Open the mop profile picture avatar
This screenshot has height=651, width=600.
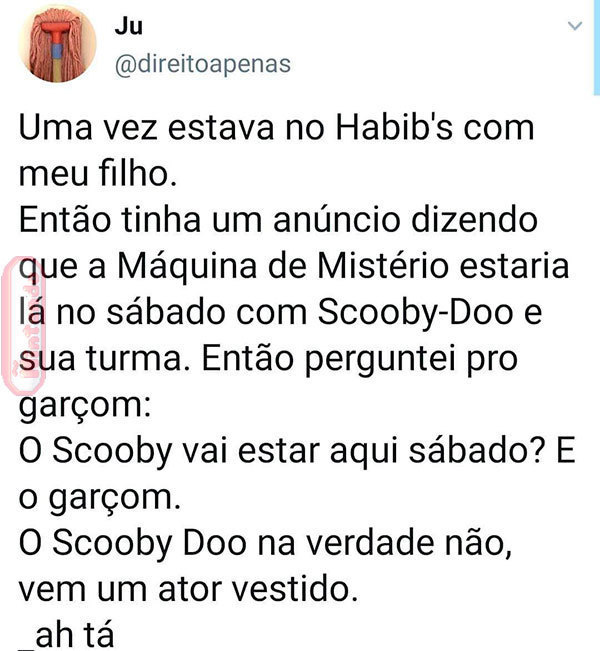tap(58, 44)
